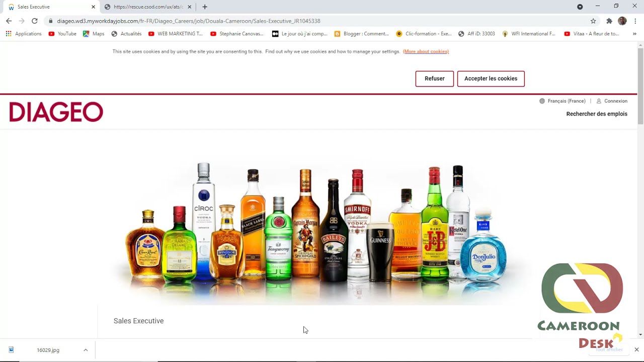The height and width of the screenshot is (362, 644).
Task: Open the Maps bookmark
Action: point(94,34)
